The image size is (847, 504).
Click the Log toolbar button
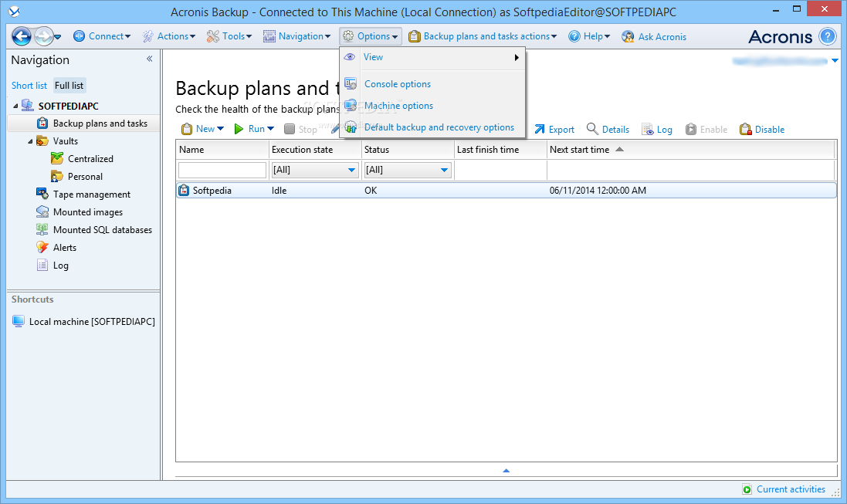tap(657, 129)
